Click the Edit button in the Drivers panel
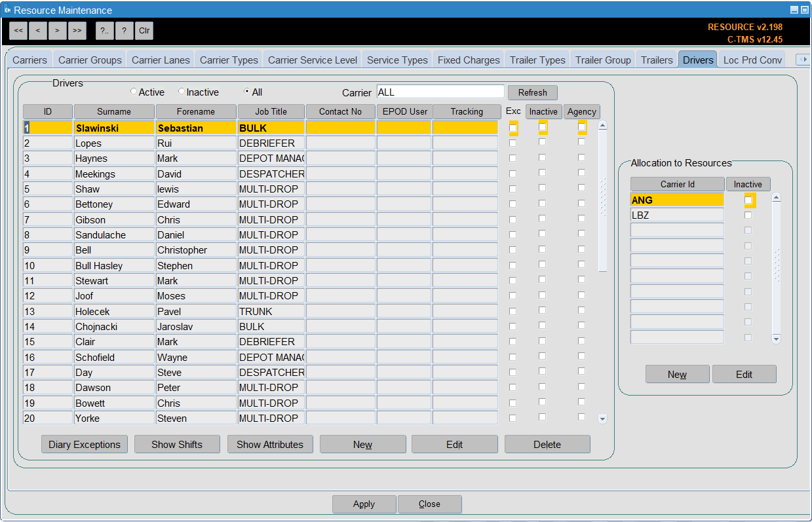 click(x=455, y=444)
